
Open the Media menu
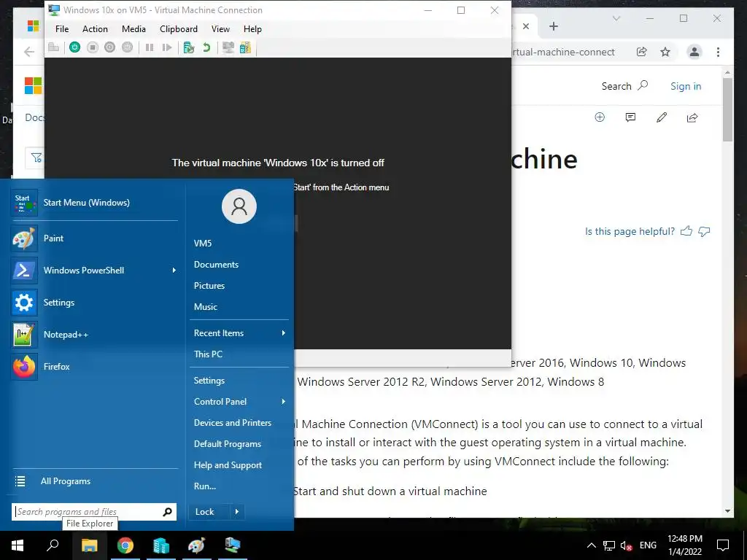[x=133, y=29]
